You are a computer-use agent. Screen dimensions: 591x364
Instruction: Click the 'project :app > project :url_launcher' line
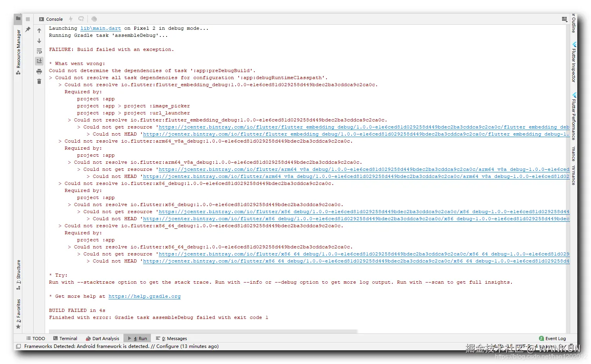(134, 113)
